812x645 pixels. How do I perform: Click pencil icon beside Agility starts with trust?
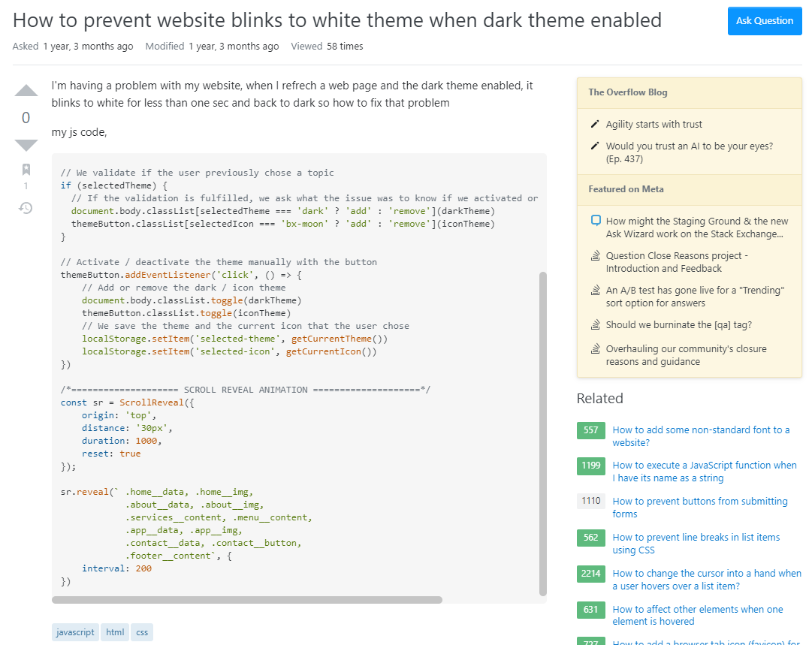pyautogui.click(x=595, y=125)
